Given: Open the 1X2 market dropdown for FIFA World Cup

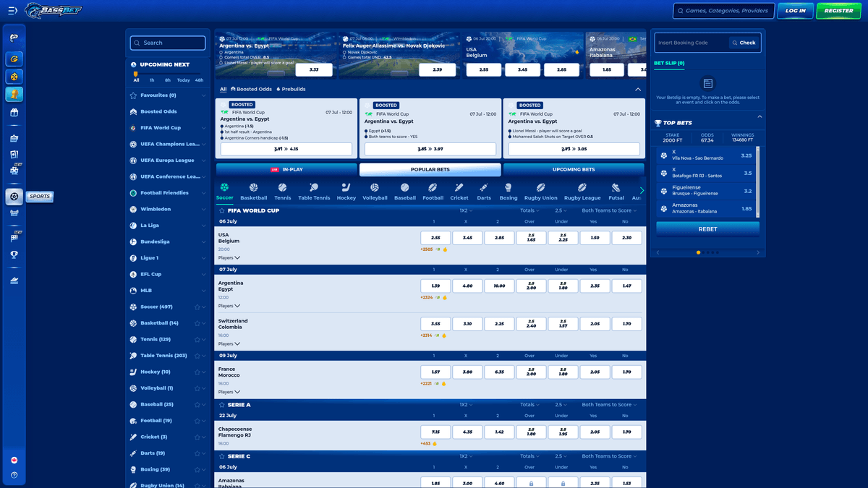Looking at the screenshot, I should coord(465,210).
